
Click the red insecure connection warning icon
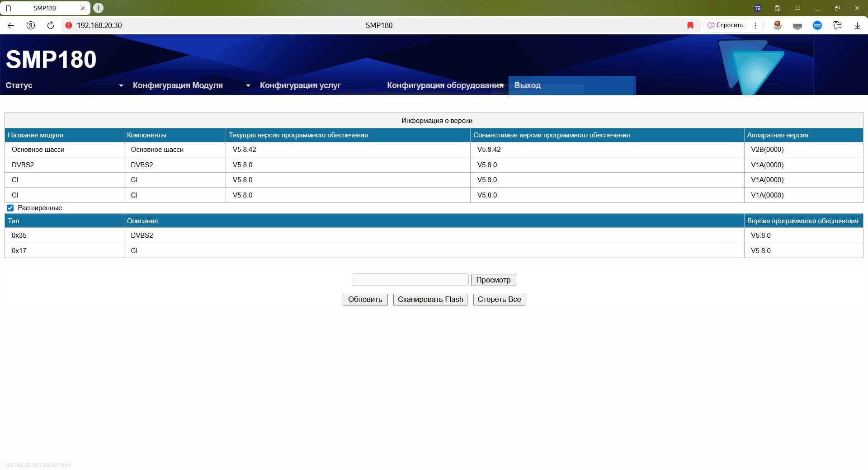69,25
